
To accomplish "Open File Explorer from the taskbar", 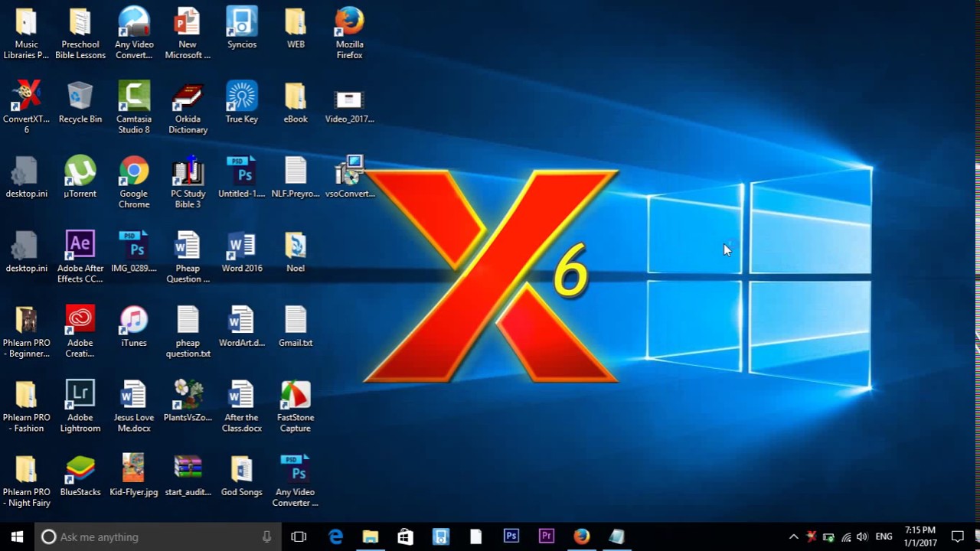I will [371, 536].
